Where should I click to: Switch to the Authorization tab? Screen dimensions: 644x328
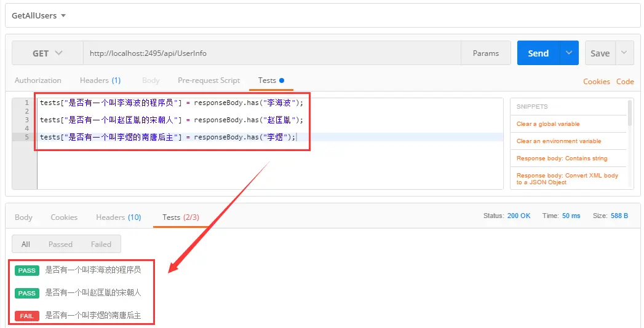(x=38, y=80)
